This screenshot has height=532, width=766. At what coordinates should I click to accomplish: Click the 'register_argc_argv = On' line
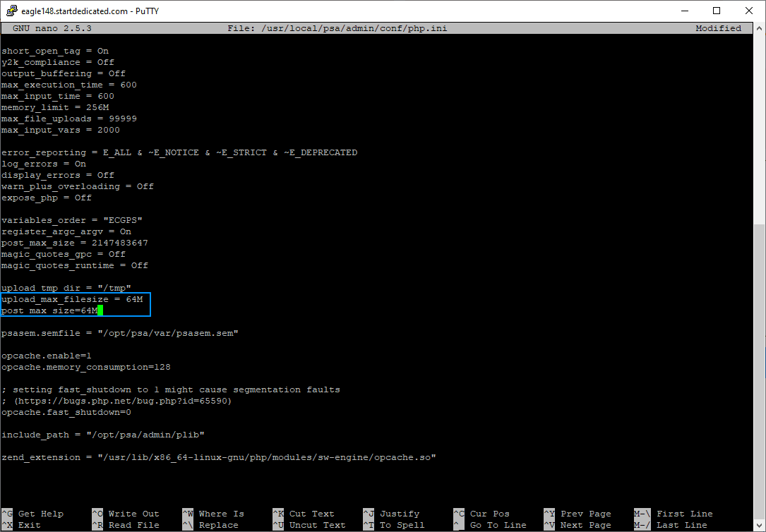point(66,231)
